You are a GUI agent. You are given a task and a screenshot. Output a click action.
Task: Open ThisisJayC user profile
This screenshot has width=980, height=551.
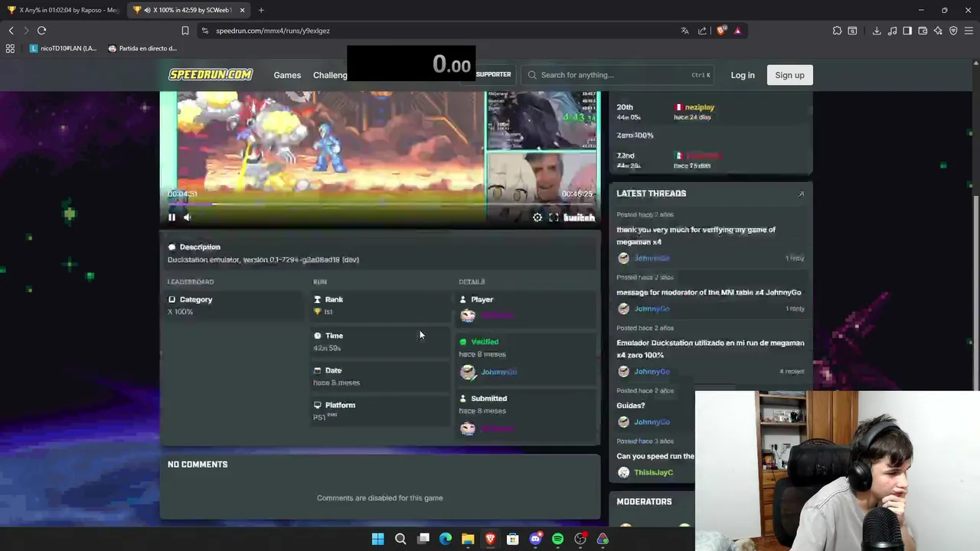tap(653, 472)
